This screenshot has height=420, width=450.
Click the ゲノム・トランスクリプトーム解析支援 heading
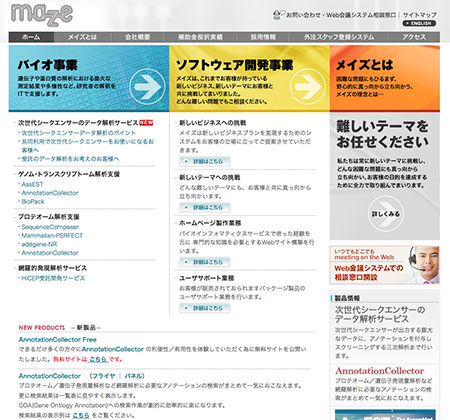(69, 174)
